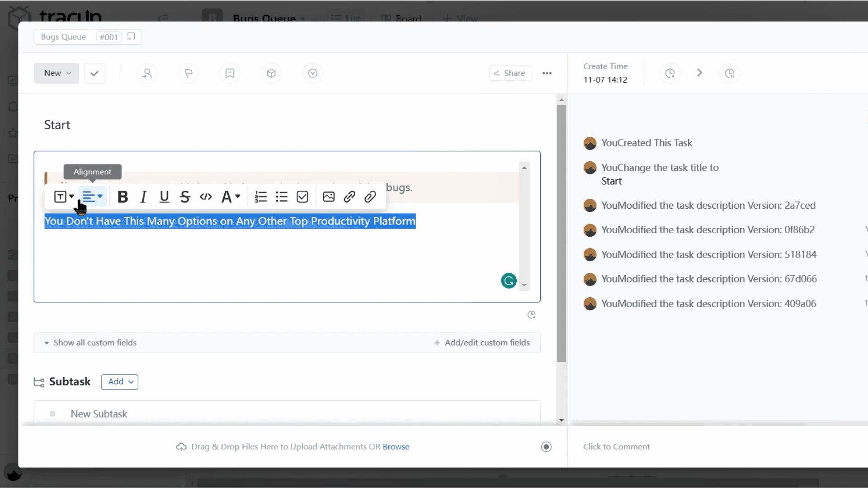Insert an image into description
868x488 pixels.
click(x=329, y=196)
